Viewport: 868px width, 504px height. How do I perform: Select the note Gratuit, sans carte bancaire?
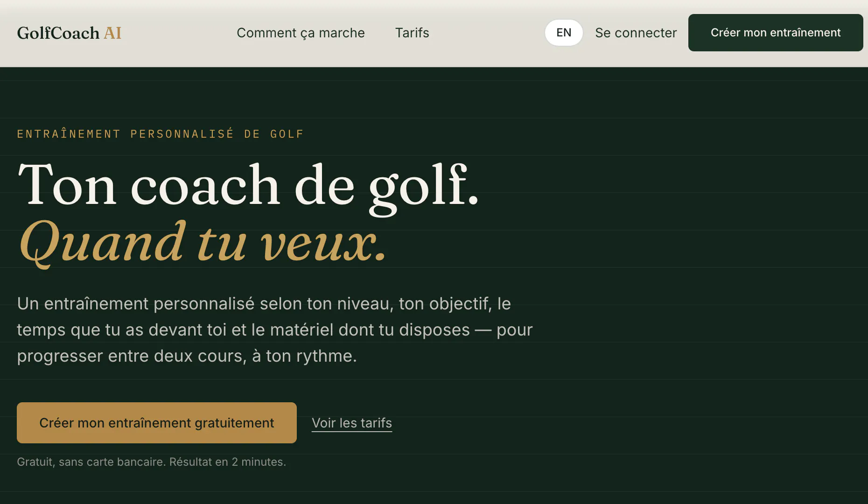coord(152,462)
